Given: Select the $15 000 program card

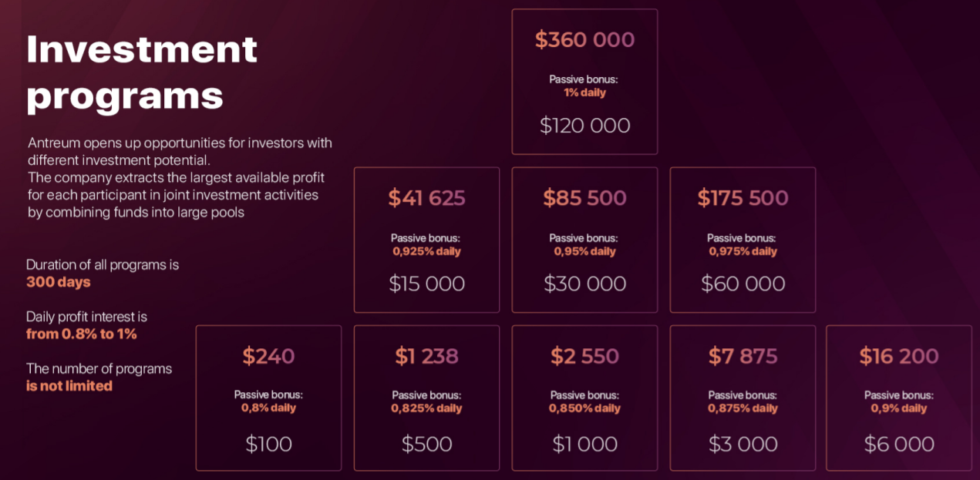Looking at the screenshot, I should [426, 240].
